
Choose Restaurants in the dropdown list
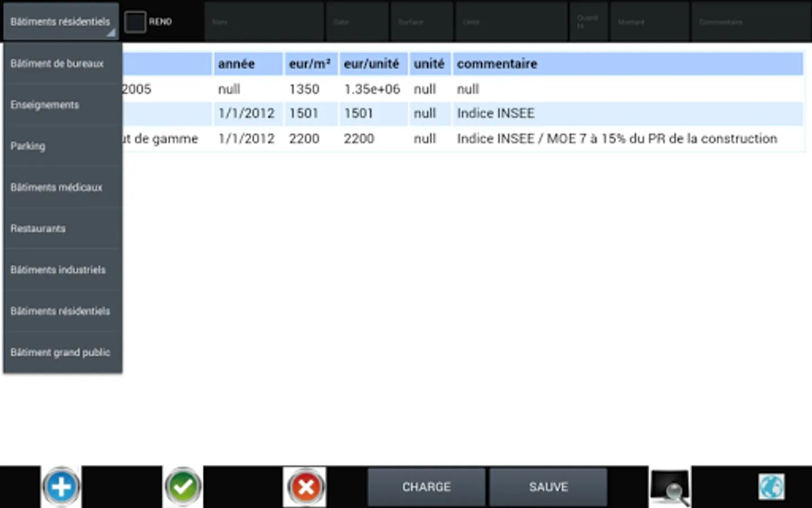point(63,229)
